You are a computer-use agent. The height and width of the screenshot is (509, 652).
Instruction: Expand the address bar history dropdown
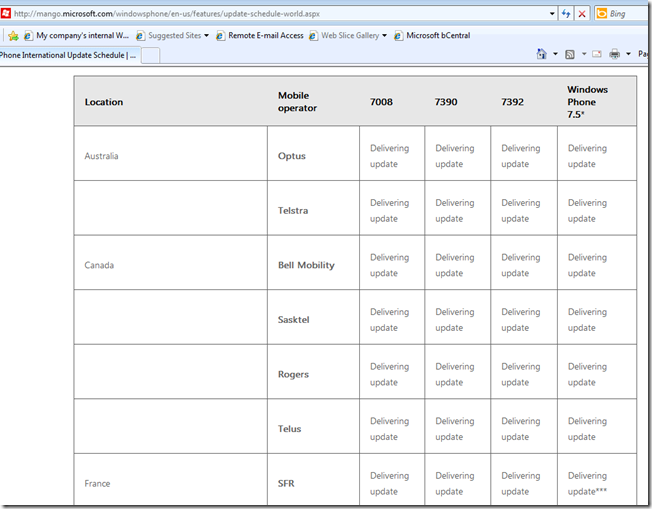click(551, 14)
